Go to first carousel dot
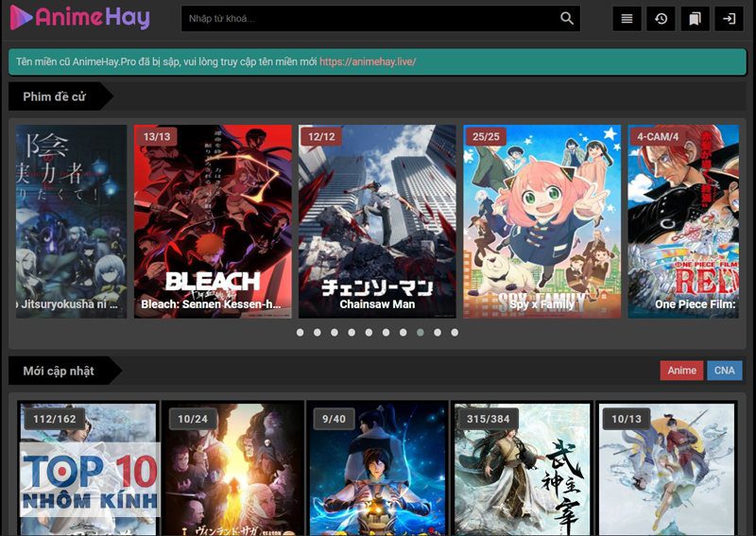Image resolution: width=756 pixels, height=536 pixels. pyautogui.click(x=300, y=333)
